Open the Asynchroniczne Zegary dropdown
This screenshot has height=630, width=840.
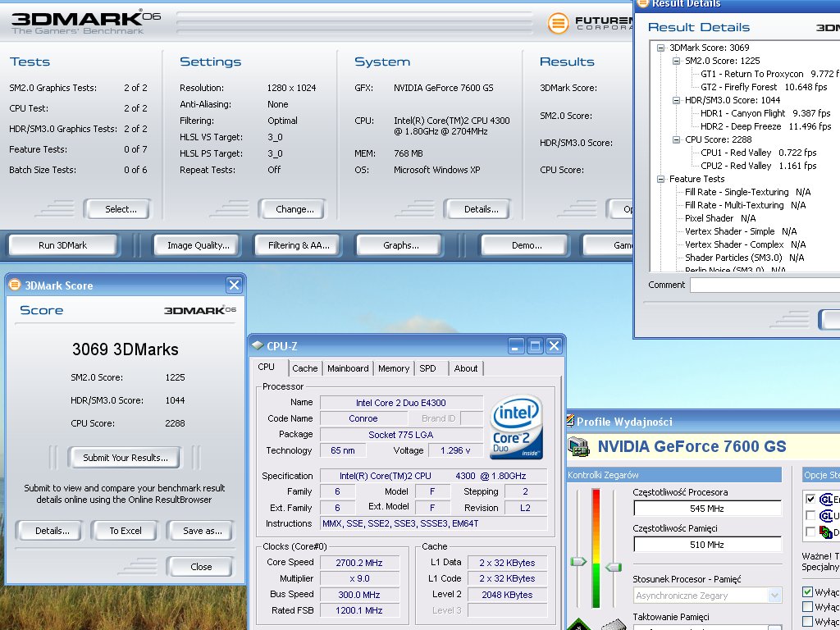tap(774, 596)
